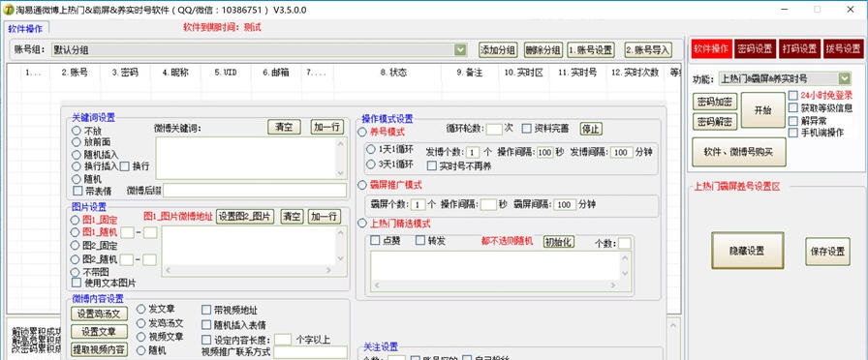This screenshot has height=360, width=868.
Task: Click the 添加分组 button
Action: 498,49
